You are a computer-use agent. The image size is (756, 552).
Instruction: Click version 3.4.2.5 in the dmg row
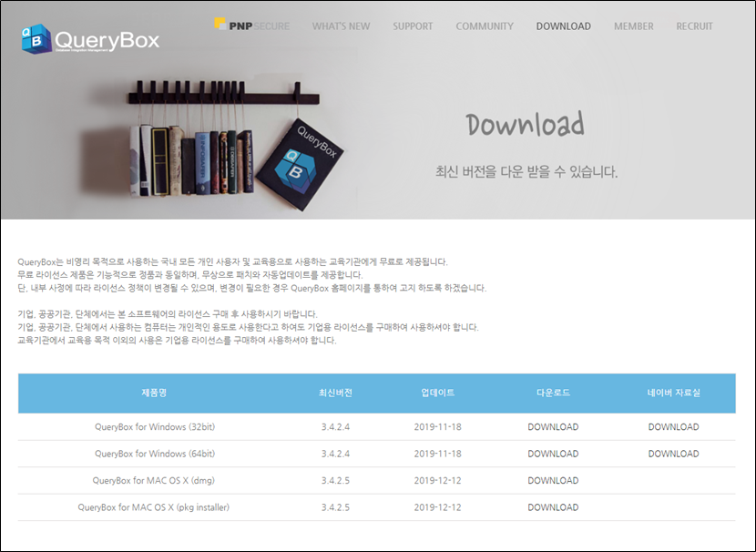(335, 481)
